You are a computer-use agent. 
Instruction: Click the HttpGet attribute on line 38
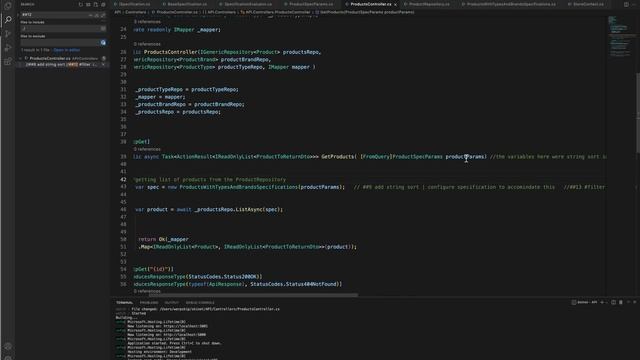point(142,142)
